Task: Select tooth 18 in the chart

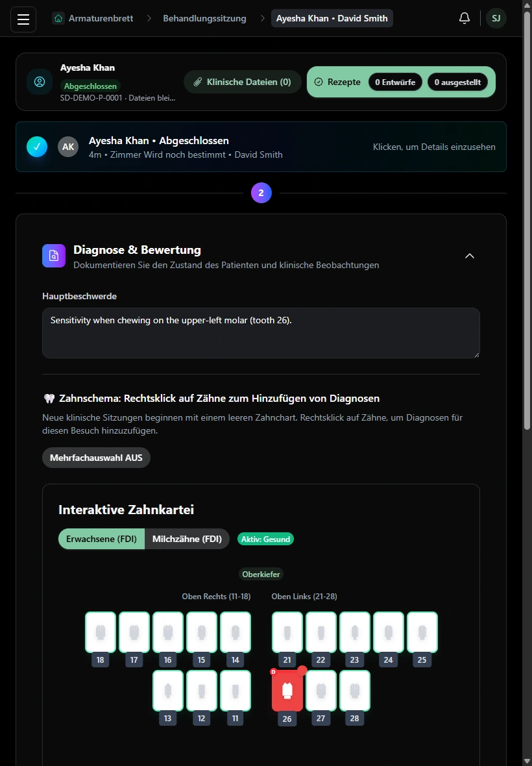Action: point(101,632)
